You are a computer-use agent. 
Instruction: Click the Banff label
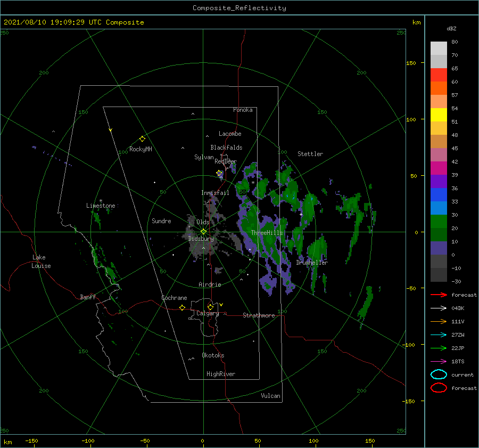coord(88,297)
